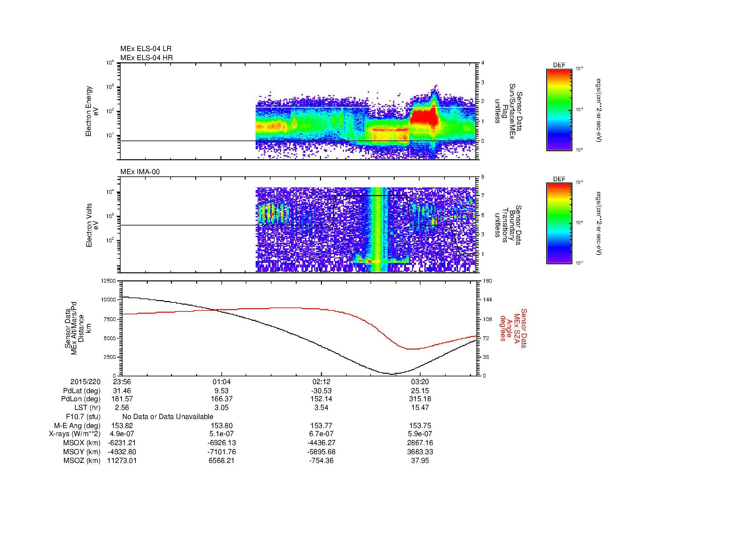Click the 'MEx ELS-04 LR' plot title
The image size is (756, 534).
[146, 49]
